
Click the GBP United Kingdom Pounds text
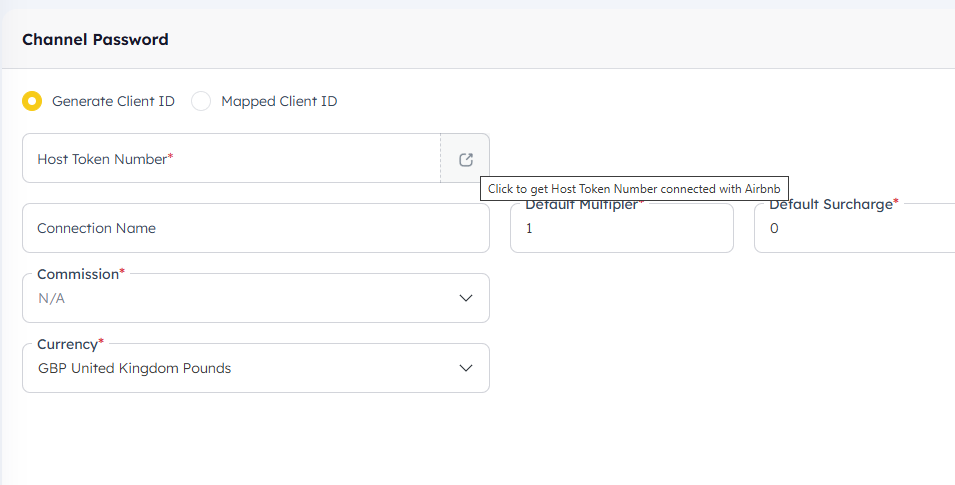pyautogui.click(x=134, y=368)
